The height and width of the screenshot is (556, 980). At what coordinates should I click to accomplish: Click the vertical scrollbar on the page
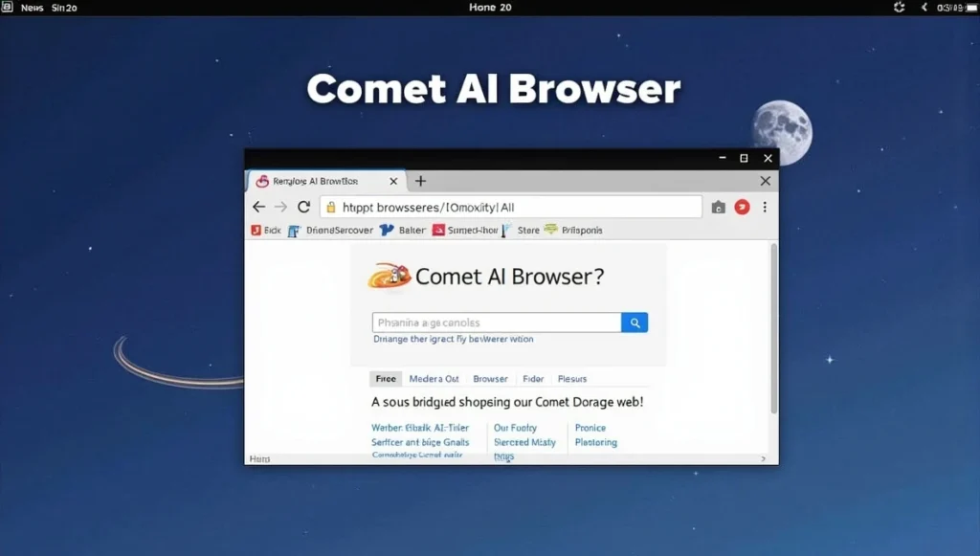pyautogui.click(x=773, y=325)
